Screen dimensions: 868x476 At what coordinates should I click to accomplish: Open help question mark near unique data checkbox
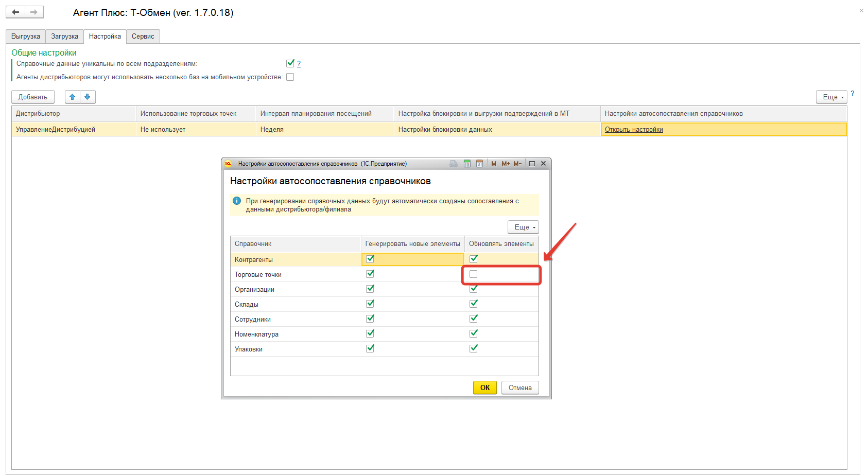pos(299,64)
